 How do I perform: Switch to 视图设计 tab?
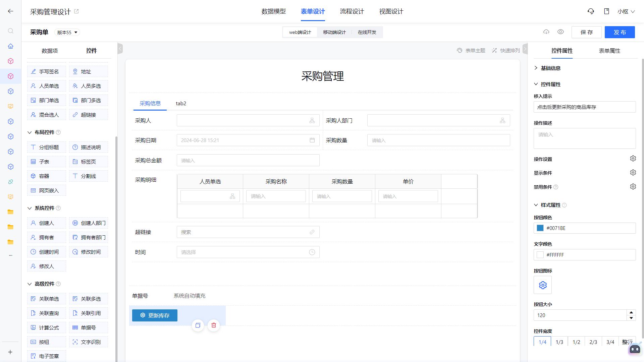coord(391,11)
